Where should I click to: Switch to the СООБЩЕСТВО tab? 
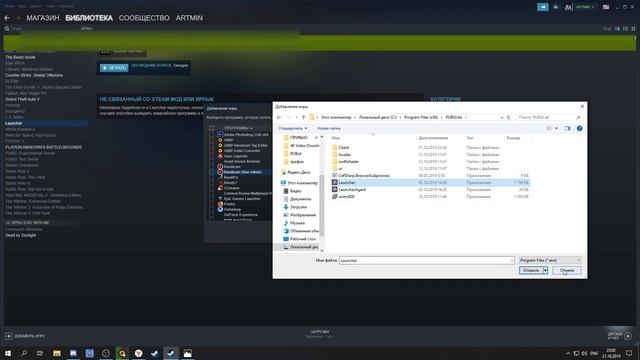click(144, 18)
